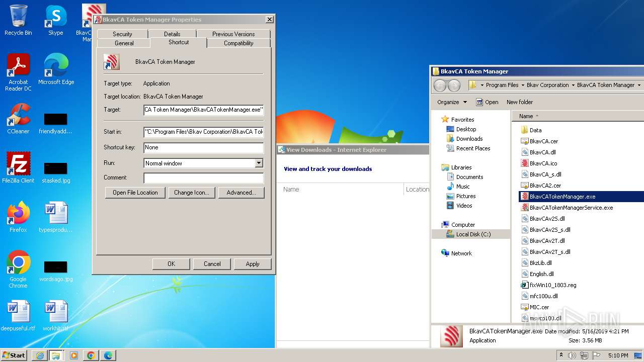Expand the Organize menu in Explorer

pyautogui.click(x=452, y=102)
